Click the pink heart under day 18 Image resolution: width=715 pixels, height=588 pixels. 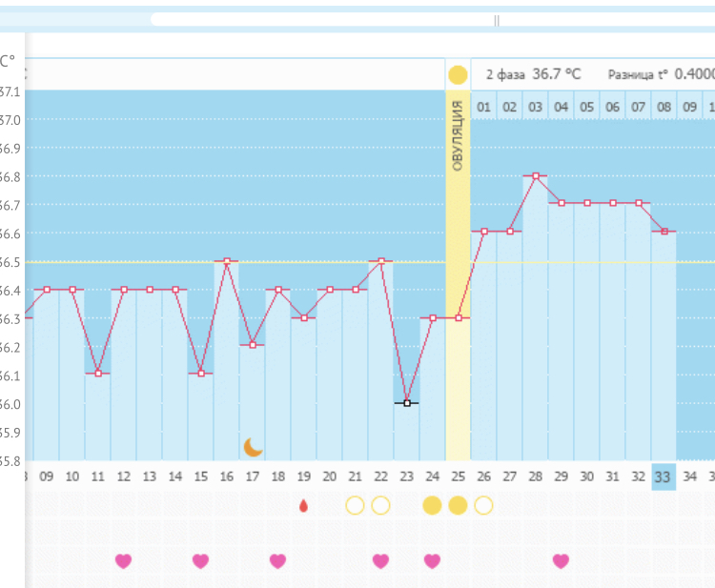tap(277, 560)
